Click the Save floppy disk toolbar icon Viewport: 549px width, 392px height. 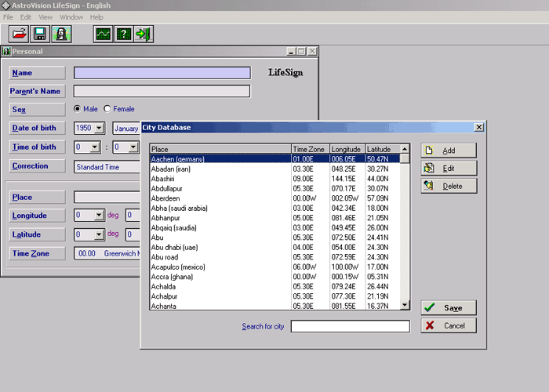40,34
